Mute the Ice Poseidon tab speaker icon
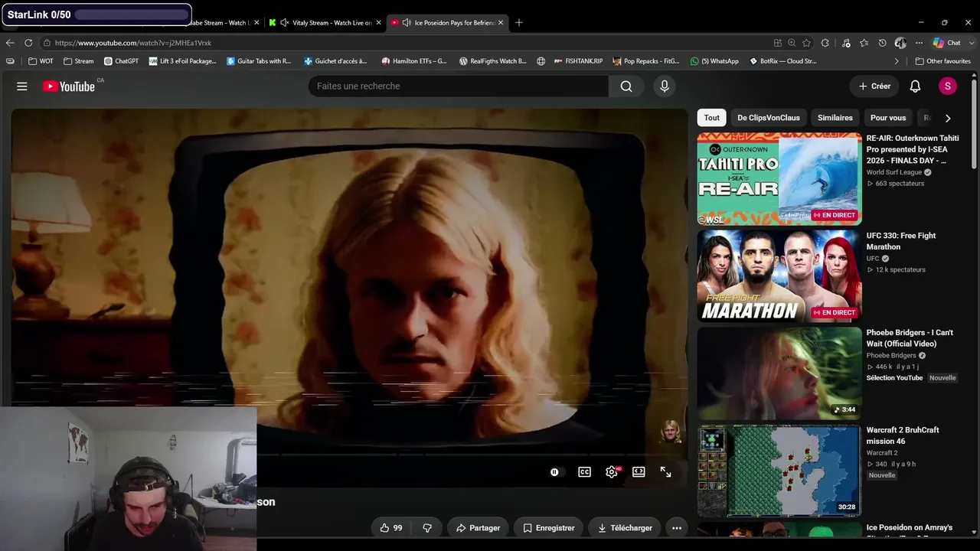This screenshot has height=551, width=980. 407,23
